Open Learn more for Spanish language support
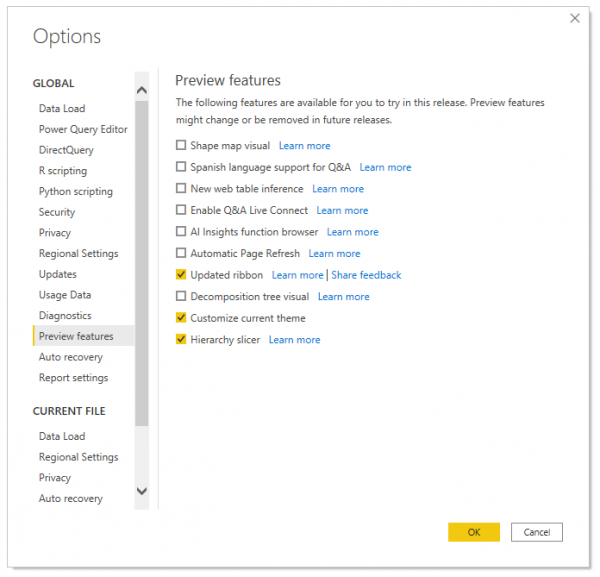The width and height of the screenshot is (600, 577). pyautogui.click(x=385, y=167)
